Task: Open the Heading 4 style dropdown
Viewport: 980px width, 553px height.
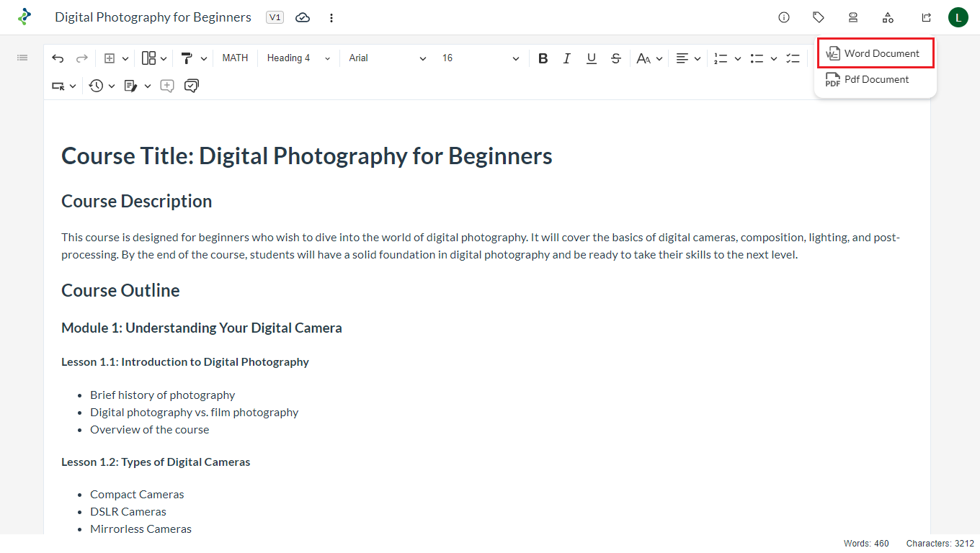Action: click(298, 58)
